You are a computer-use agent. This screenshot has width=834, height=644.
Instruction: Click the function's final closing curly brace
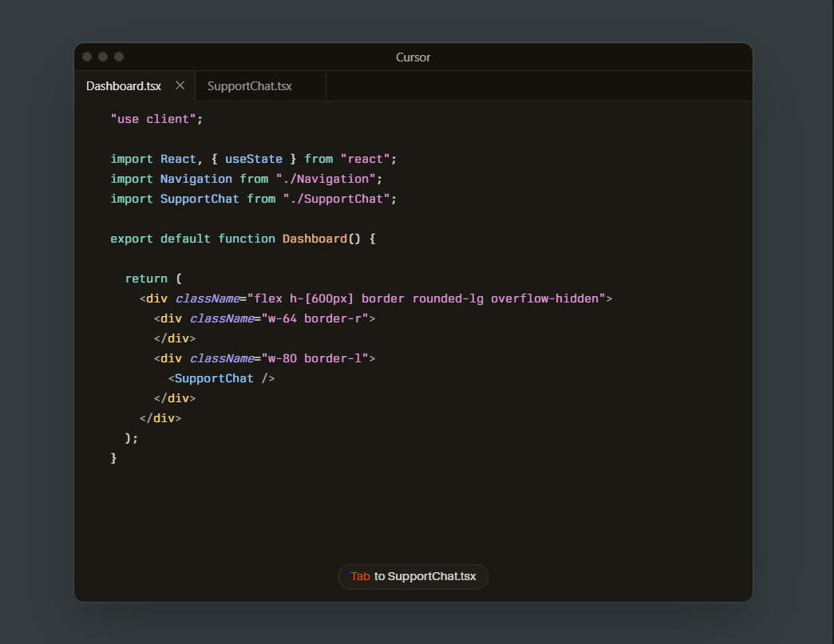114,458
